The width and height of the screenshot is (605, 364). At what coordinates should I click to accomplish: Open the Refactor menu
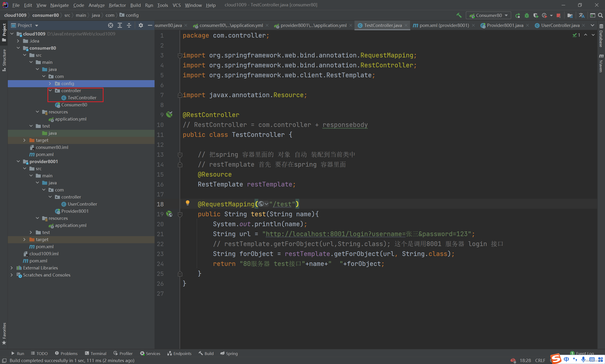pyautogui.click(x=117, y=5)
